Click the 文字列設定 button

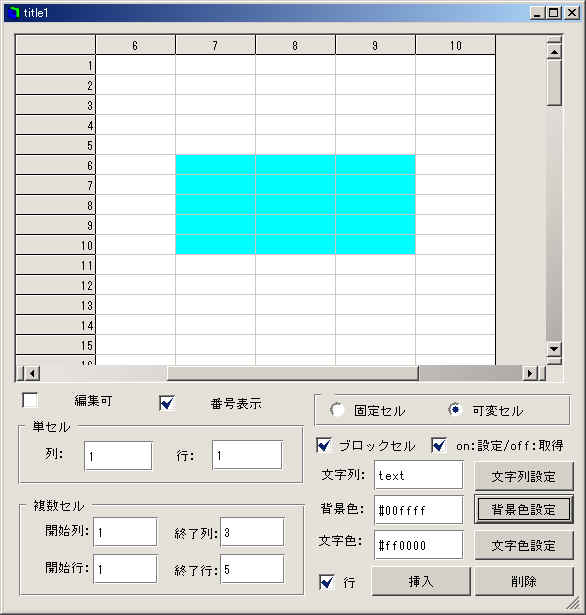[x=524, y=476]
